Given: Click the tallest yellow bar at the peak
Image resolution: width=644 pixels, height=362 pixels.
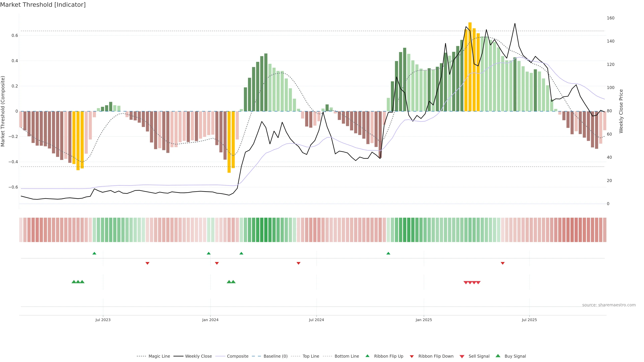Looking at the screenshot, I should pos(470,65).
